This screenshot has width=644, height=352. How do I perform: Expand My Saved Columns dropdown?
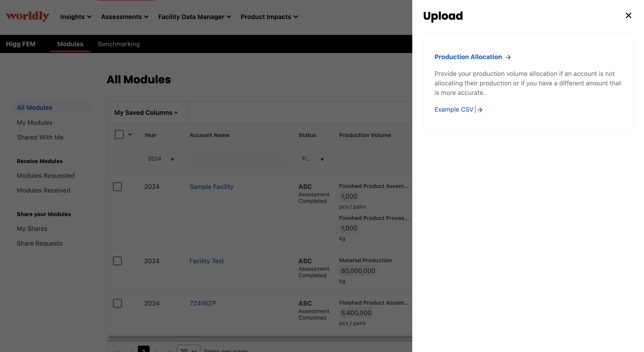146,113
